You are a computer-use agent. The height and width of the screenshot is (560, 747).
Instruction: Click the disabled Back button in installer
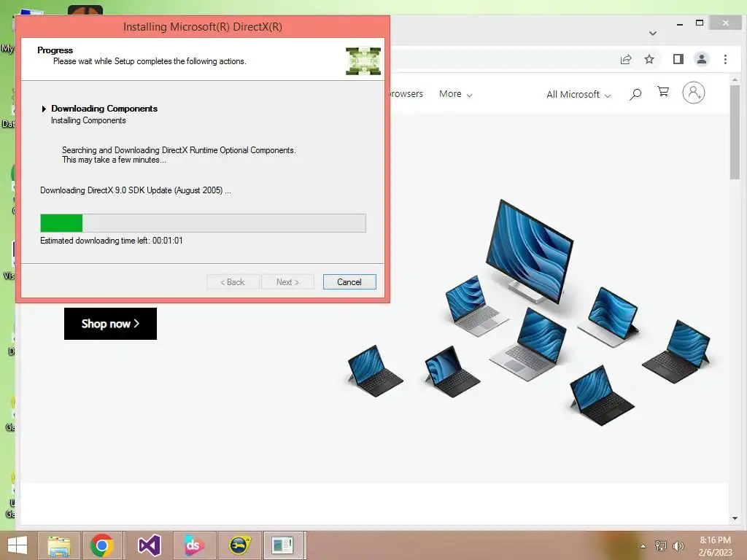tap(233, 282)
